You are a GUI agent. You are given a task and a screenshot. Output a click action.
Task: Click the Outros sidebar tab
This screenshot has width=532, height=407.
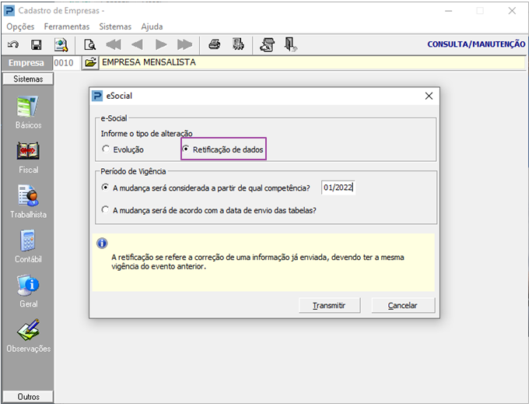point(28,397)
